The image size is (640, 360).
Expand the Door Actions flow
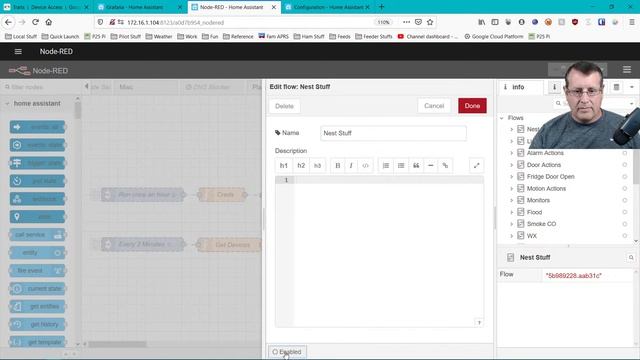coord(511,165)
